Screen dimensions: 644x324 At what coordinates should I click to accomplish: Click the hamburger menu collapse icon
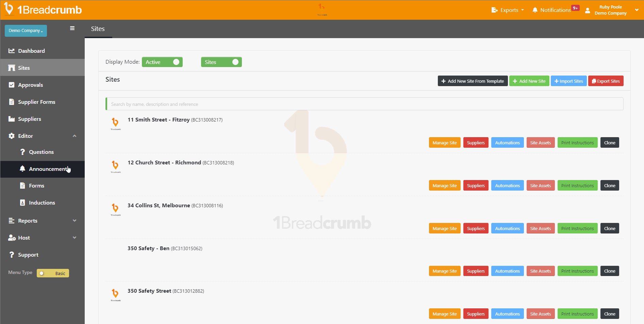(x=72, y=28)
